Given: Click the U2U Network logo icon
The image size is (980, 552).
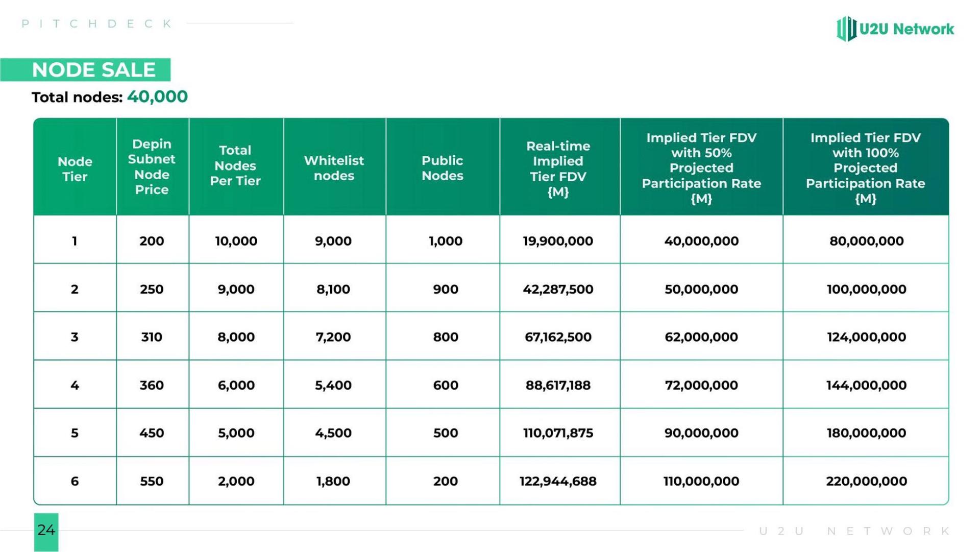Looking at the screenshot, I should pyautogui.click(x=846, y=29).
